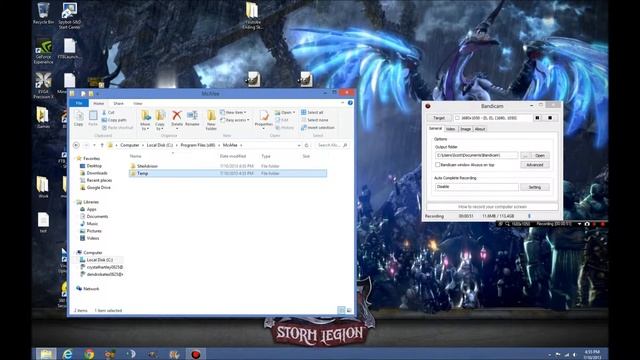Open Spybot S&D Start Center desktop shortcut
640x360 pixels.
pos(69,16)
